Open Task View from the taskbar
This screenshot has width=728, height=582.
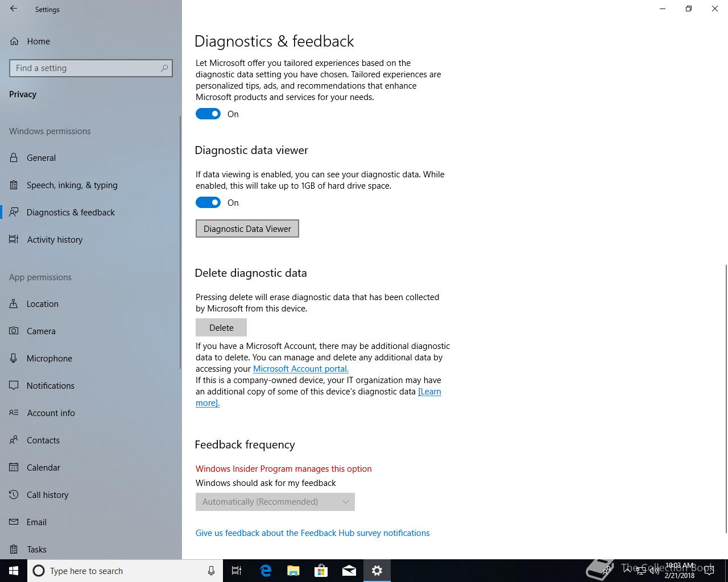pos(237,571)
